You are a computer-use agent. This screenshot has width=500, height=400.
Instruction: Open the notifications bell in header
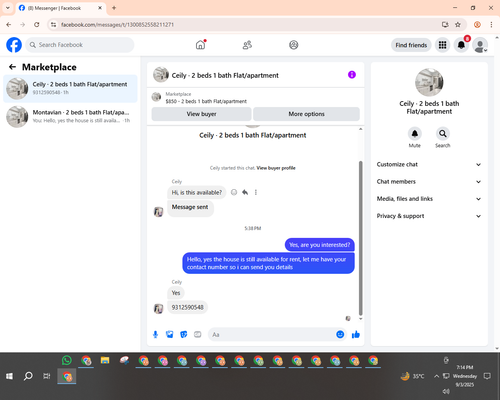point(461,45)
